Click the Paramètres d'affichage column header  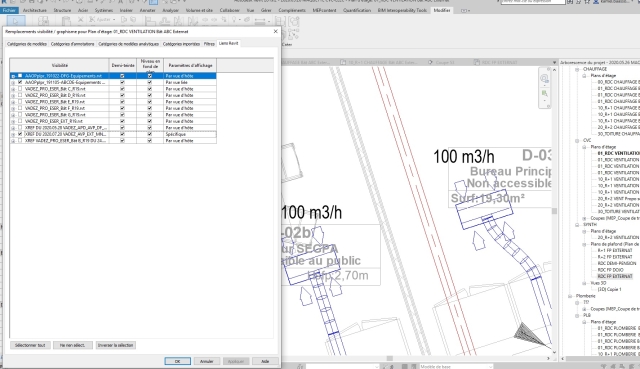tap(190, 65)
